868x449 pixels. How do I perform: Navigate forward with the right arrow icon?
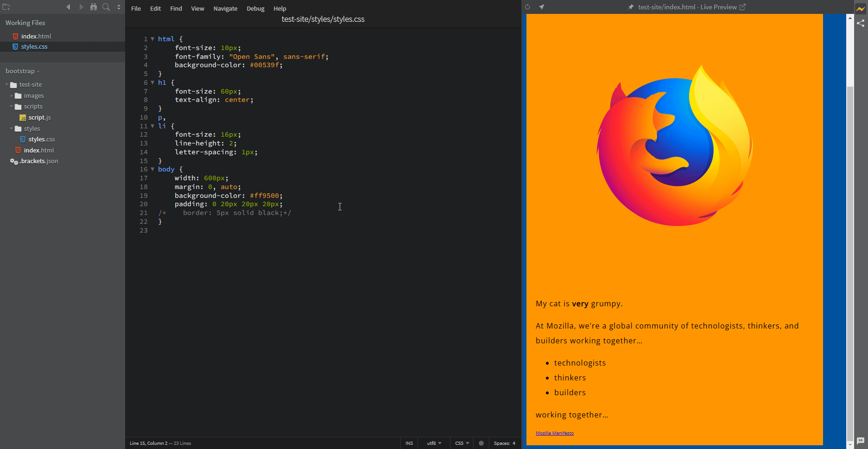[x=81, y=7]
